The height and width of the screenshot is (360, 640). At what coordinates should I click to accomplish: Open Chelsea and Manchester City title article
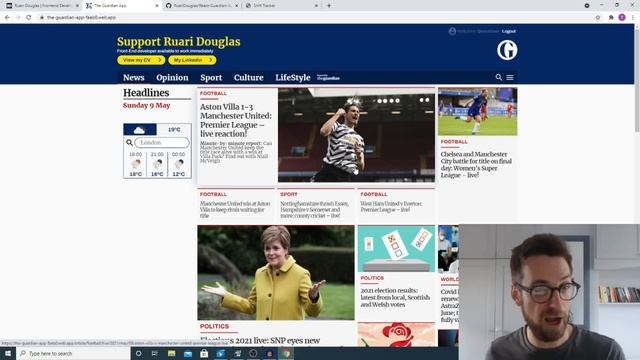[476, 164]
